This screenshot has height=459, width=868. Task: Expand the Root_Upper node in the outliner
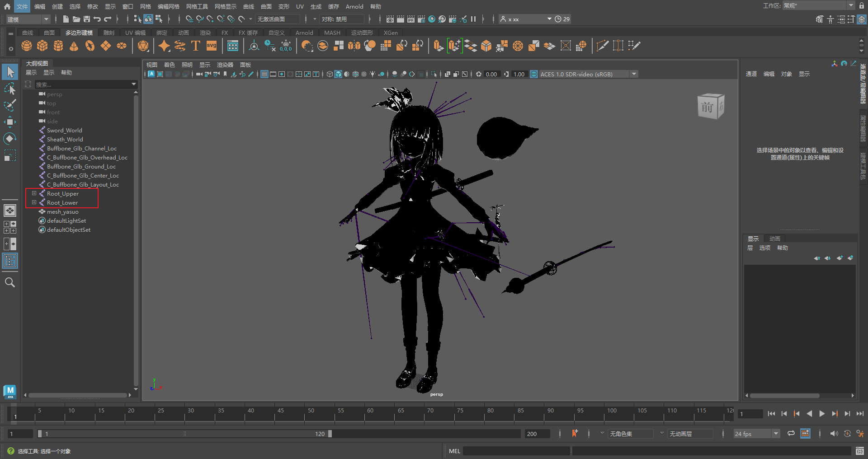tap(34, 193)
